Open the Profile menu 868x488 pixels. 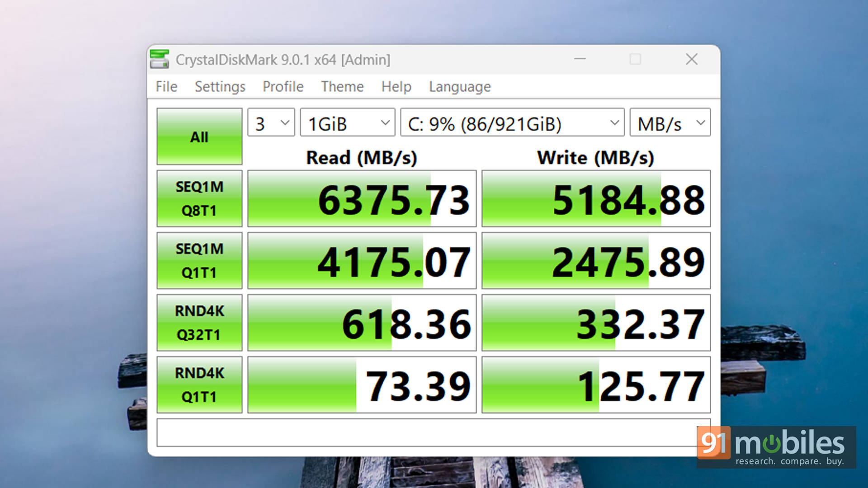pos(283,86)
